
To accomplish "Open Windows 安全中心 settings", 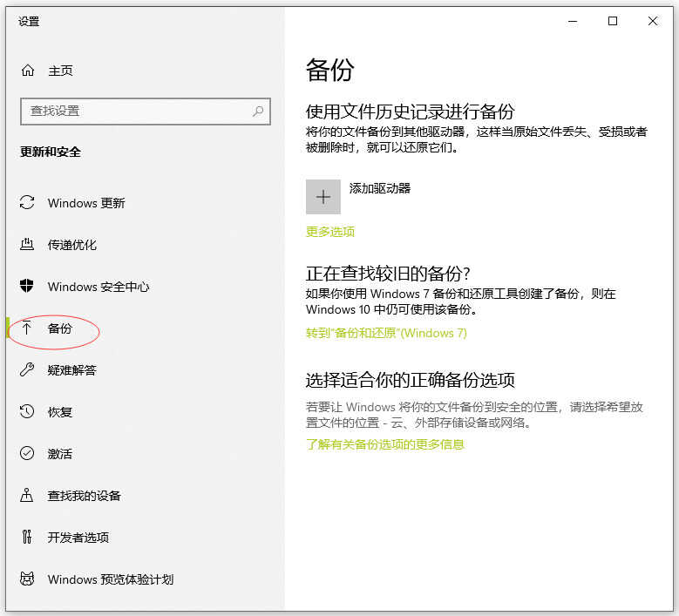I will pyautogui.click(x=98, y=287).
